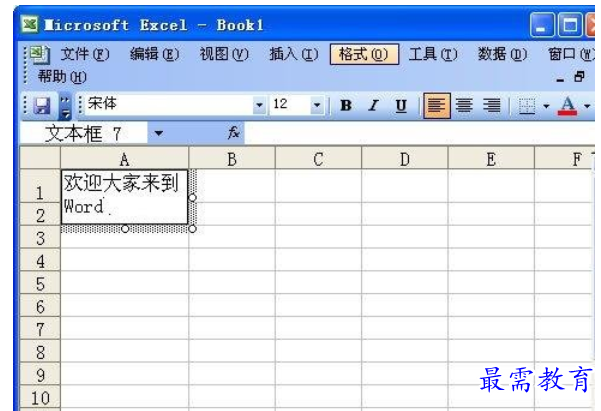Open the 插入(I) menu

[294, 54]
